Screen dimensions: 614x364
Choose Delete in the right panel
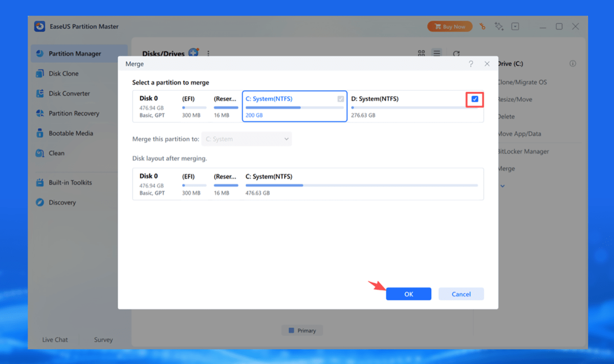pos(506,117)
